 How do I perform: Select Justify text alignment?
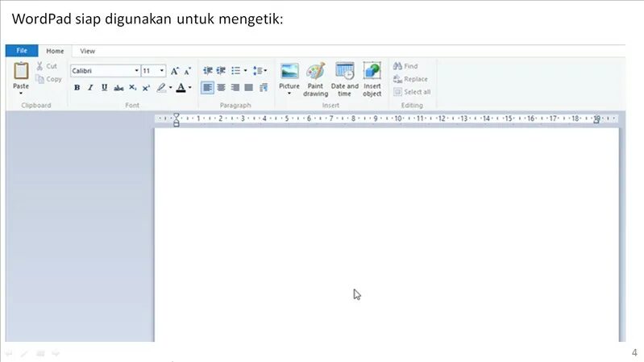click(x=248, y=88)
